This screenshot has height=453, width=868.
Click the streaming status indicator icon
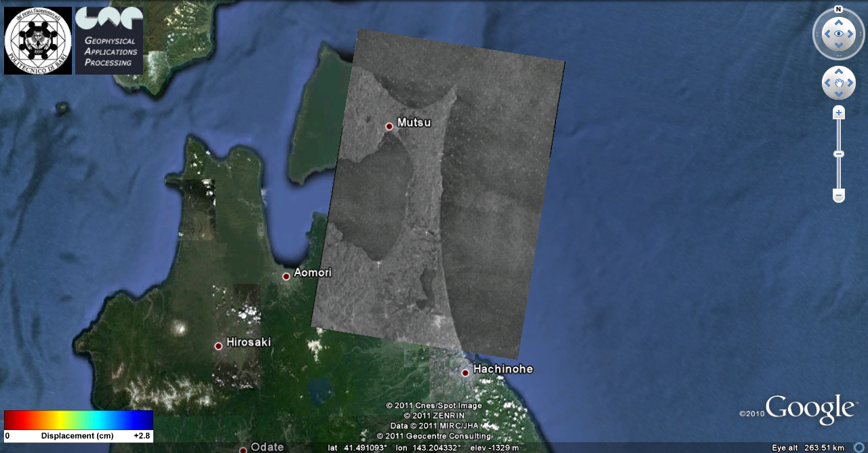click(859, 448)
